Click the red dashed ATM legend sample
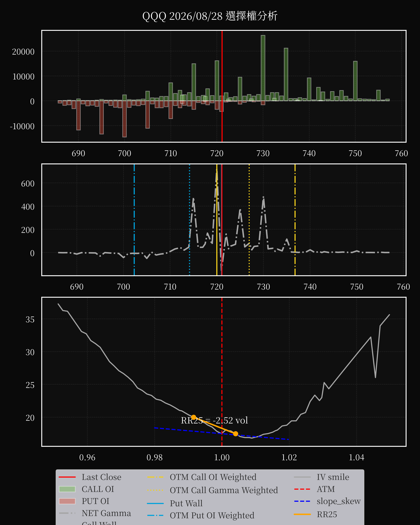 302,489
